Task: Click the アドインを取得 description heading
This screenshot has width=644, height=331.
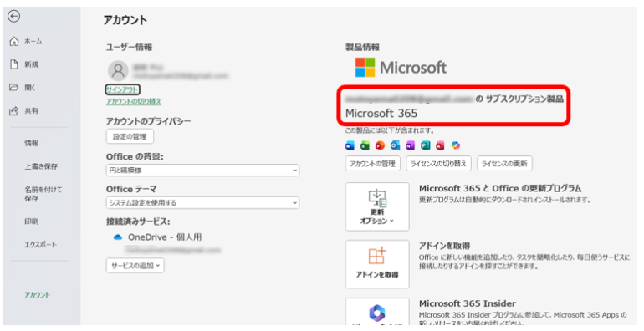Action: coord(444,246)
